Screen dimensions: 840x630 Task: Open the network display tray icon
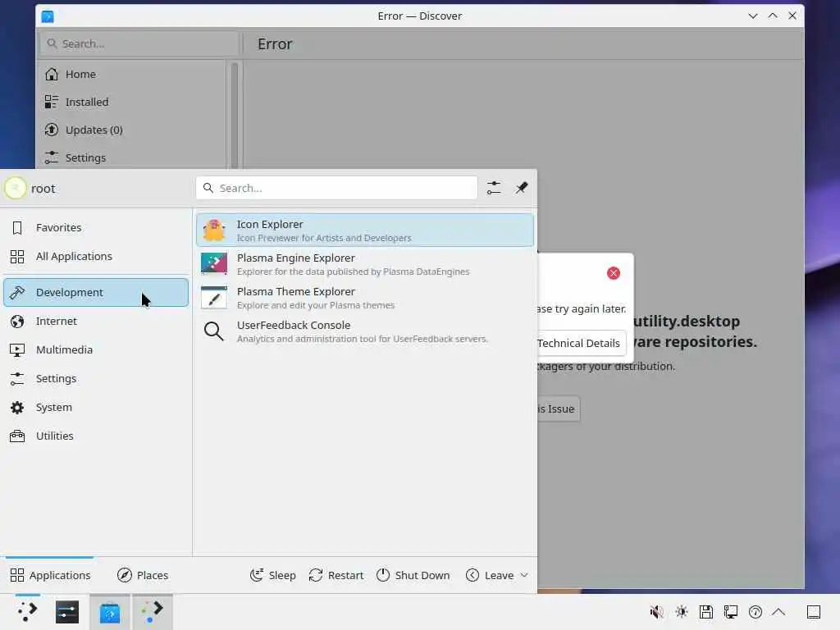click(x=731, y=612)
